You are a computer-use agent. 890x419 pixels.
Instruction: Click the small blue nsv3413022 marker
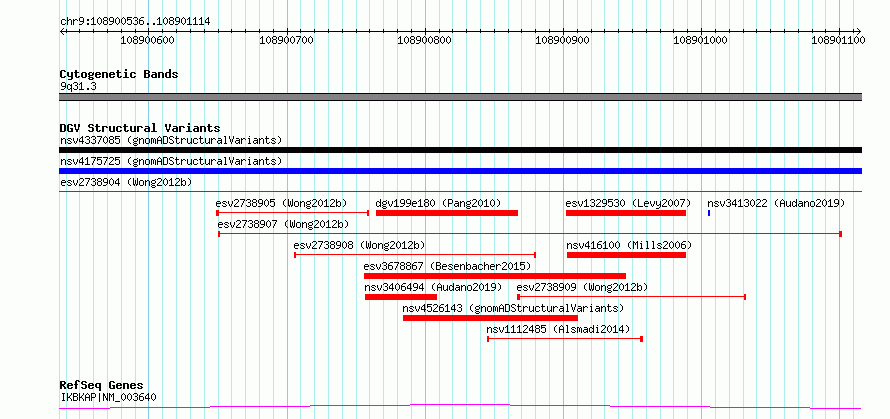709,213
